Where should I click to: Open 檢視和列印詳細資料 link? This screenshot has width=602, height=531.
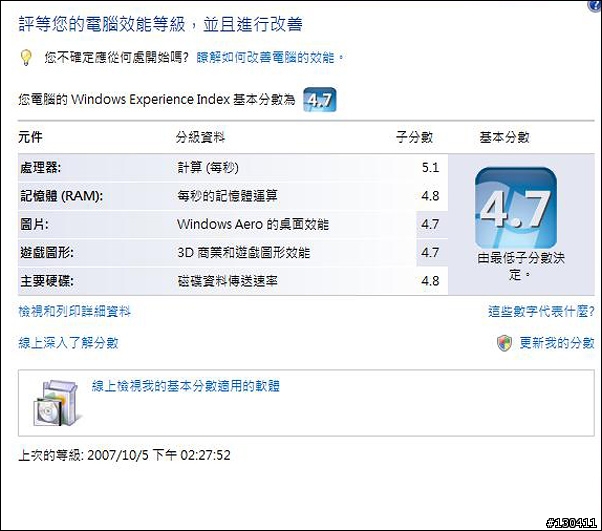tap(74, 311)
